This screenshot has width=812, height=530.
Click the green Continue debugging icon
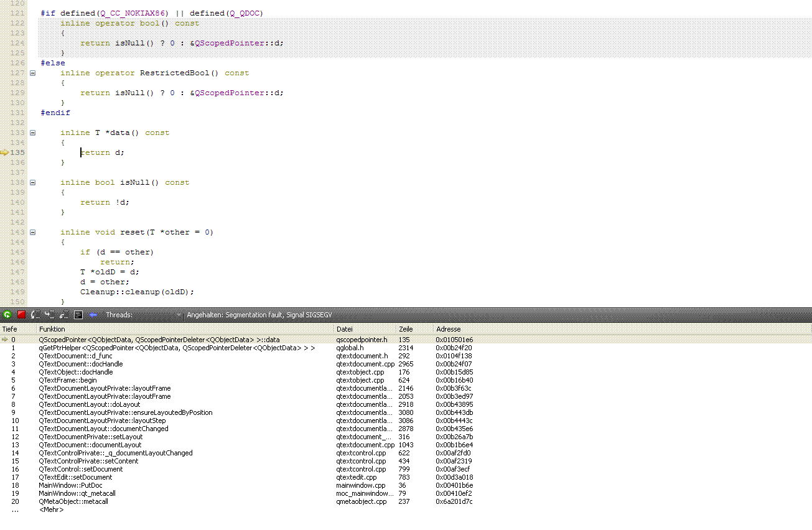7,315
